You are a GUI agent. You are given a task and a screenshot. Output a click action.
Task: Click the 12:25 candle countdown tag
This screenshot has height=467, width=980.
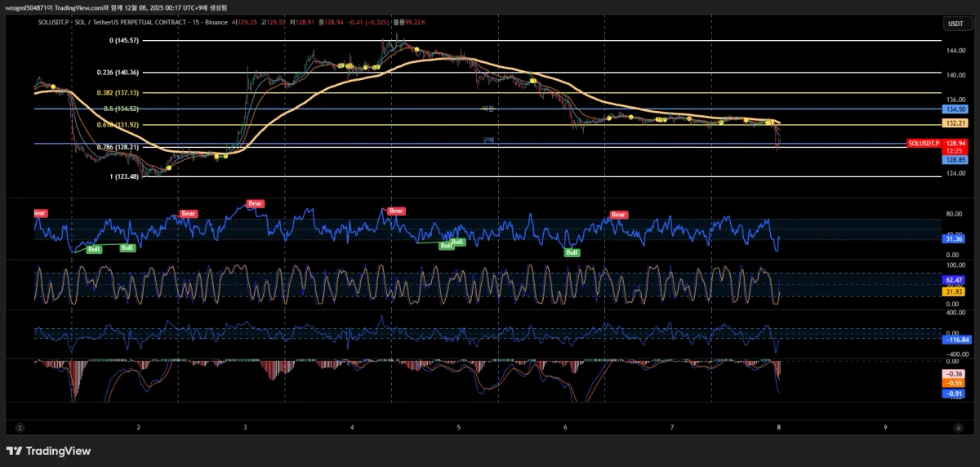tap(955, 151)
